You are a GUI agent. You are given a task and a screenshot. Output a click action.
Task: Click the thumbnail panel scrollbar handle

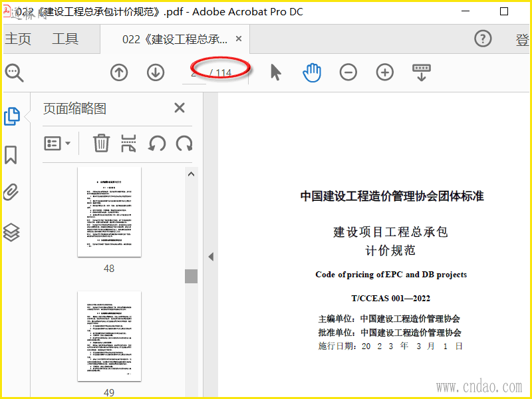192,276
